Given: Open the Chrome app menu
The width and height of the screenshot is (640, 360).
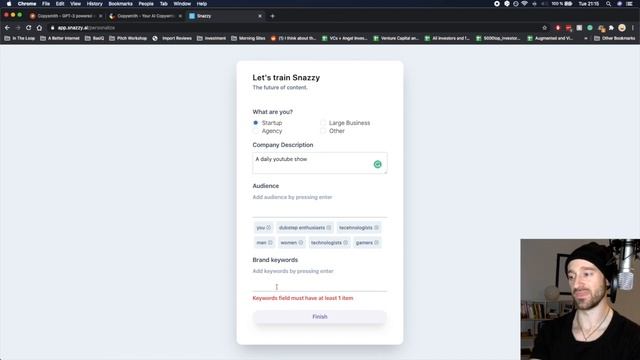Looking at the screenshot, I should point(27,4).
